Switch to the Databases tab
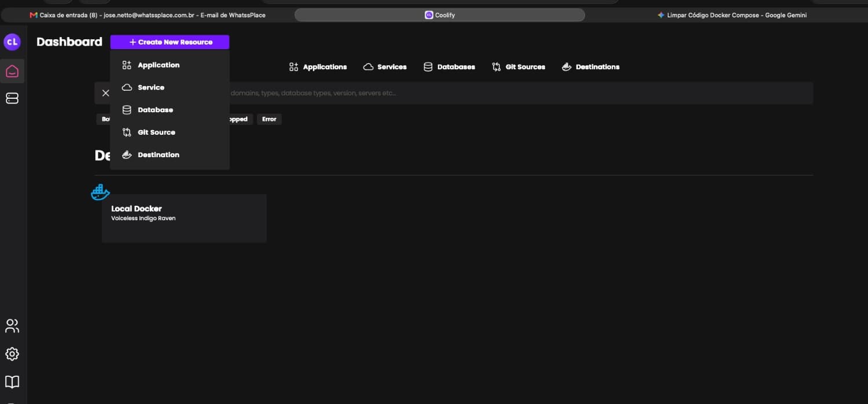The width and height of the screenshot is (868, 404). coord(449,67)
